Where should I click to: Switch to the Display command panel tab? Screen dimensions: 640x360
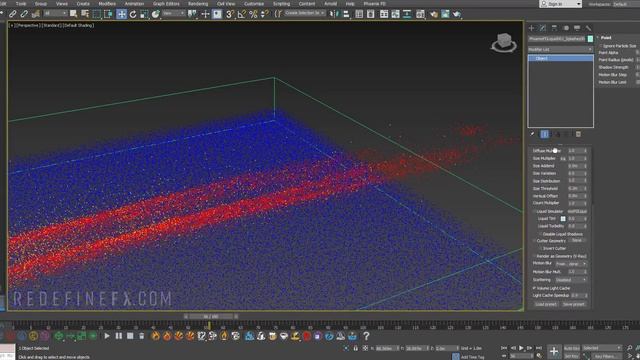[x=577, y=28]
